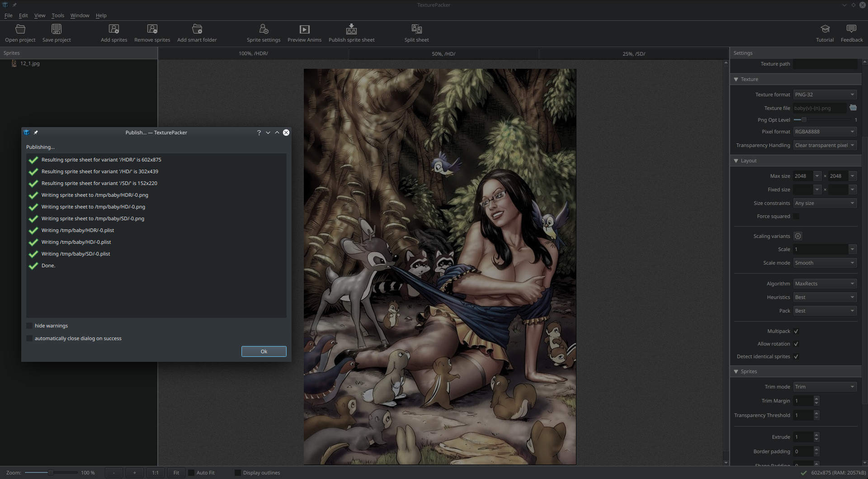Enable the hide warnings checkbox

click(30, 326)
